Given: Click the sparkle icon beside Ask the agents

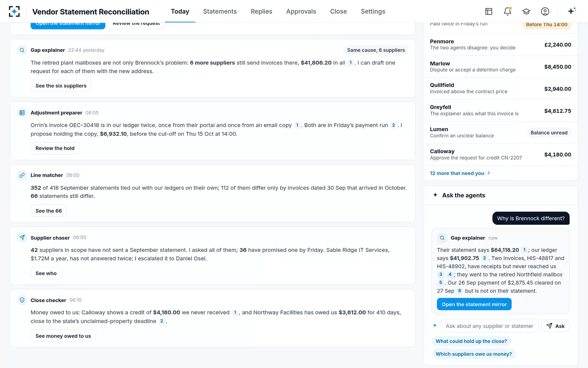Looking at the screenshot, I should (x=435, y=195).
